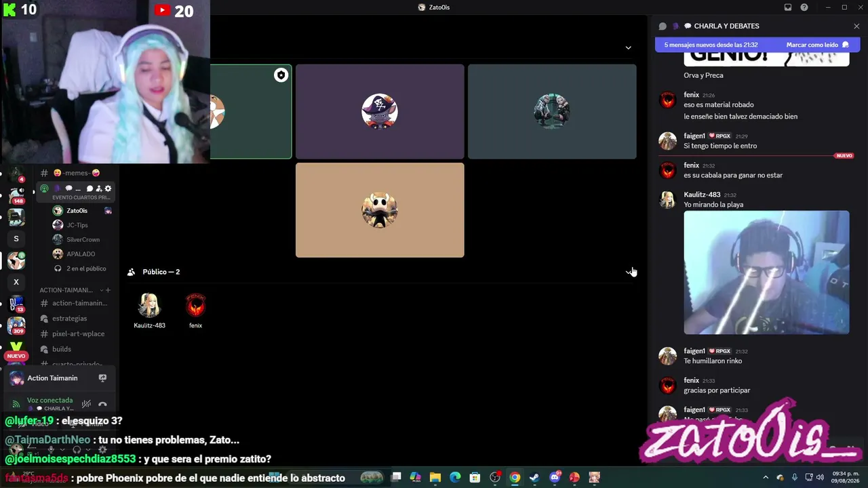The height and width of the screenshot is (488, 868).
Task: Open Discord from taskbar
Action: pyautogui.click(x=555, y=478)
